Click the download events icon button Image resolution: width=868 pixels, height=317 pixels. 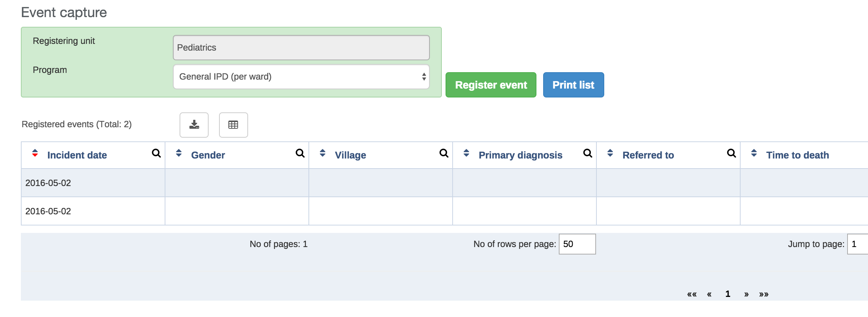(x=194, y=125)
